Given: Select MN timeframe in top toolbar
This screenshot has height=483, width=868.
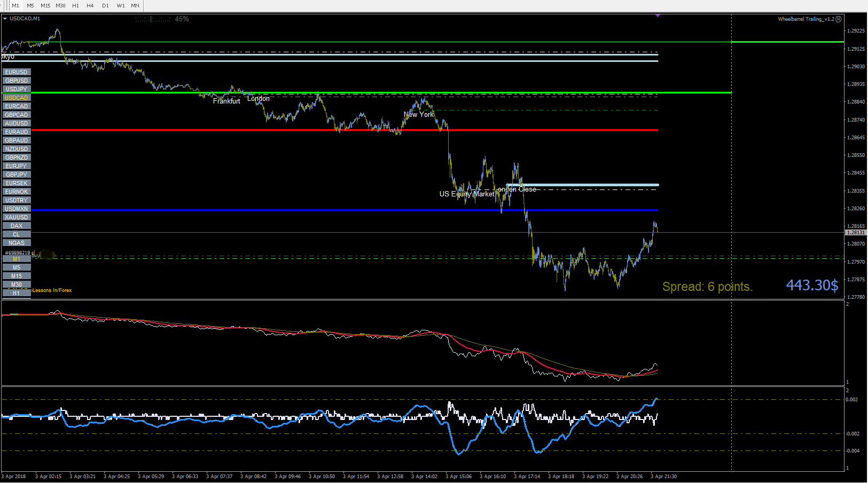Looking at the screenshot, I should [x=135, y=6].
